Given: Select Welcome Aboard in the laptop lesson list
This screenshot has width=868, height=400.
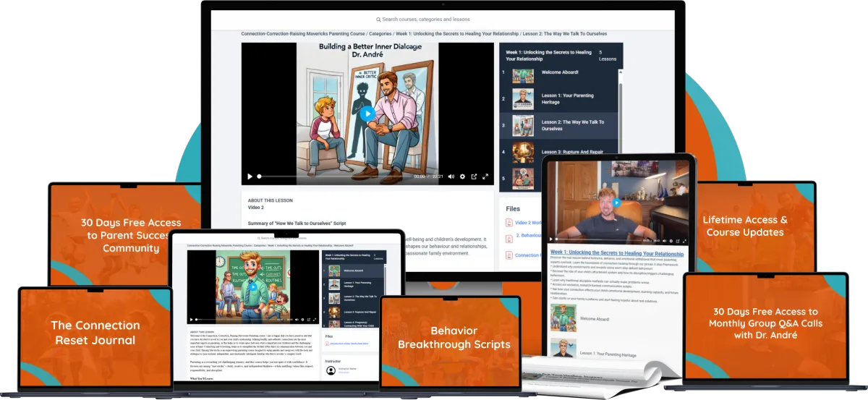Looking at the screenshot, I should (353, 271).
